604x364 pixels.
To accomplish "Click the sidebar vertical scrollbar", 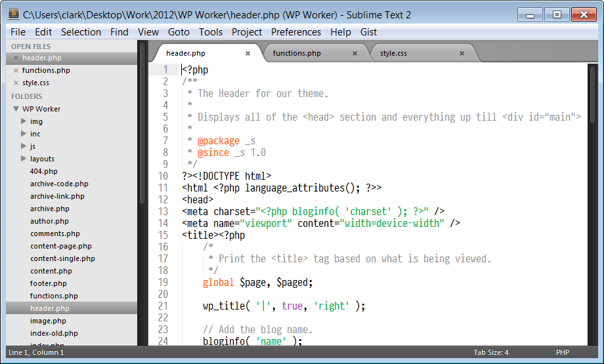I will 142,123.
